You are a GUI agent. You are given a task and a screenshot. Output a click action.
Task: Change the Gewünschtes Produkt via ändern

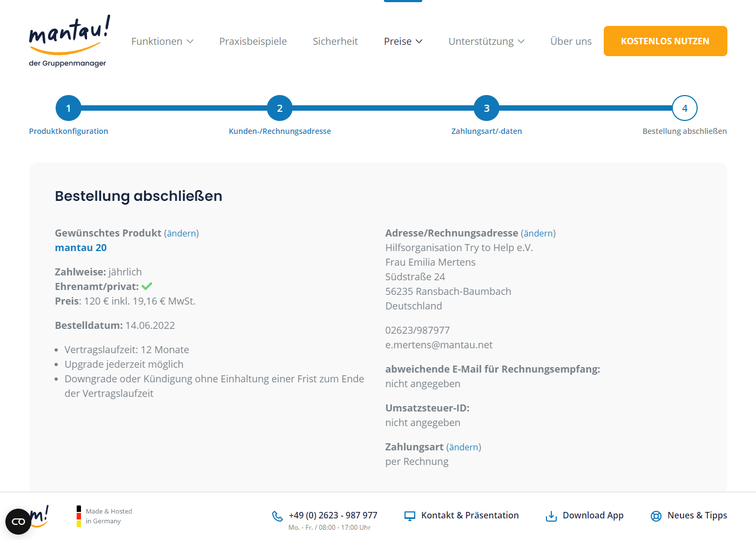[x=181, y=233]
